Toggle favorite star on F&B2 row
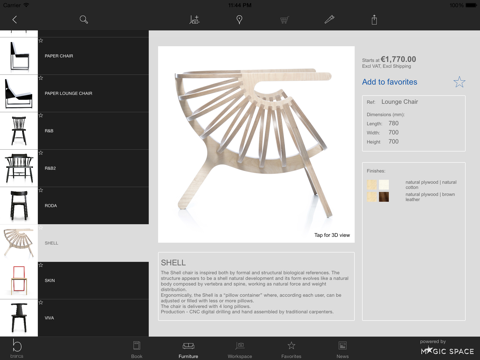 point(41,153)
